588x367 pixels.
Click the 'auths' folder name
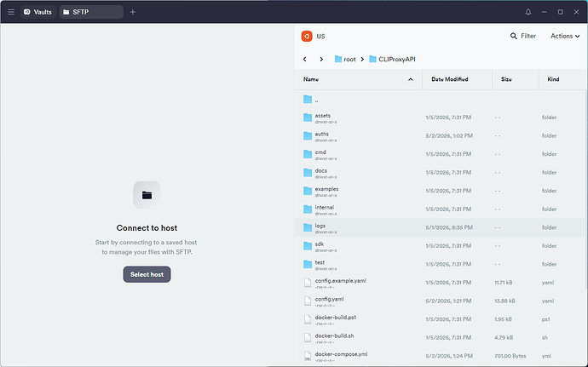point(322,134)
